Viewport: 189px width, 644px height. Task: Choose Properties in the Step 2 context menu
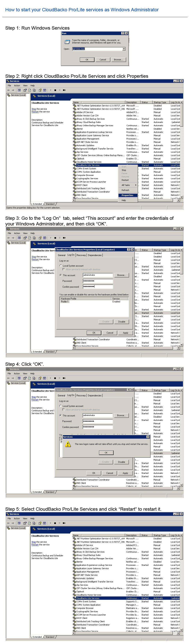point(128,195)
